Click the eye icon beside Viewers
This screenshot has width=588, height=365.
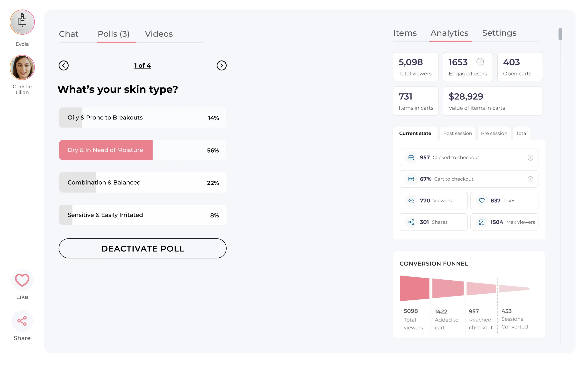tap(411, 201)
